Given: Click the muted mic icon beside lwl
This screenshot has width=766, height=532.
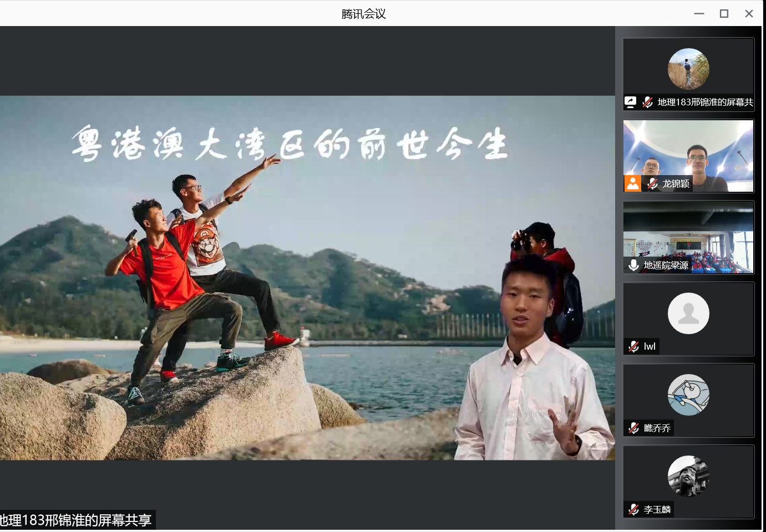Looking at the screenshot, I should 633,347.
